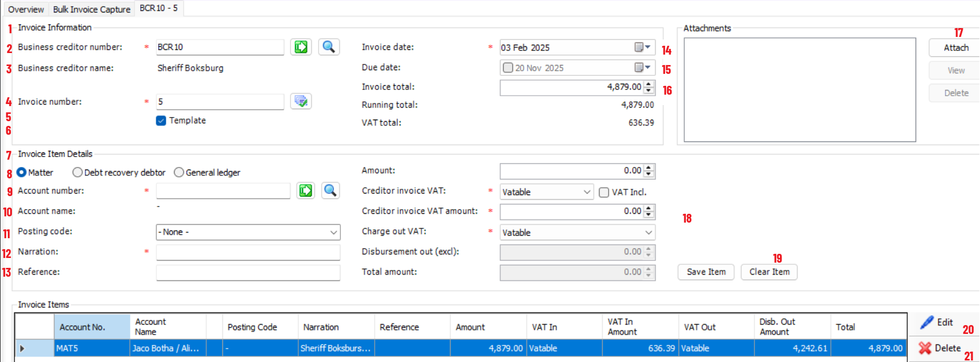Select General ledger radio button

(x=179, y=172)
